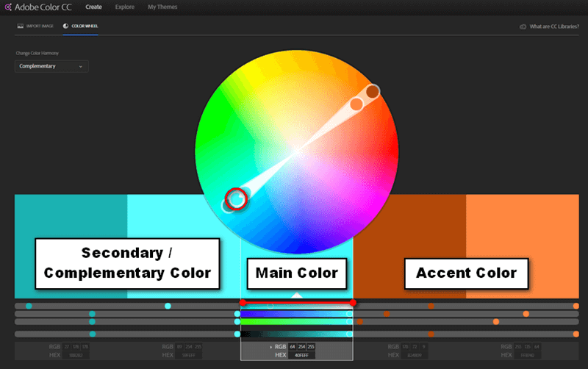Viewport: 588px width, 369px height.
Task: Go to My Themes
Action: click(x=162, y=7)
